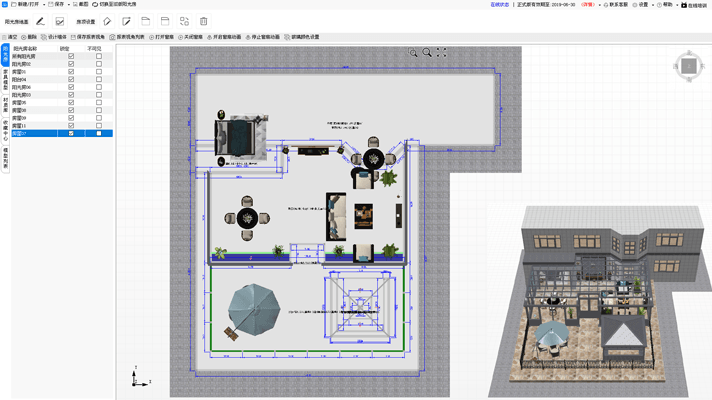This screenshot has width=712, height=400.
Task: Check the invisible box for 所有阳光房
Action: [99, 56]
